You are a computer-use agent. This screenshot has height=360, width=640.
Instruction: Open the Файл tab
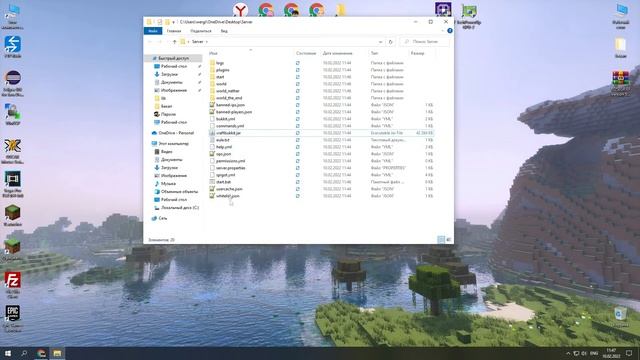(153, 31)
